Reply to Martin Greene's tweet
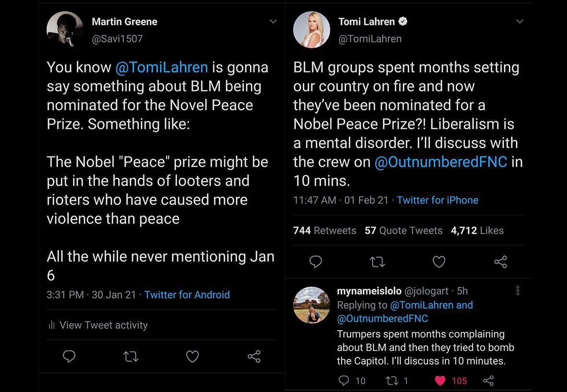 tap(69, 357)
